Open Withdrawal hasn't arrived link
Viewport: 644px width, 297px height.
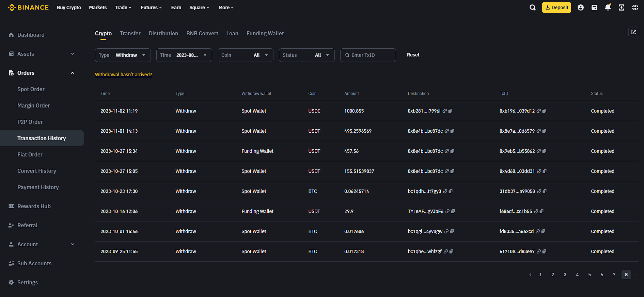[x=124, y=75]
